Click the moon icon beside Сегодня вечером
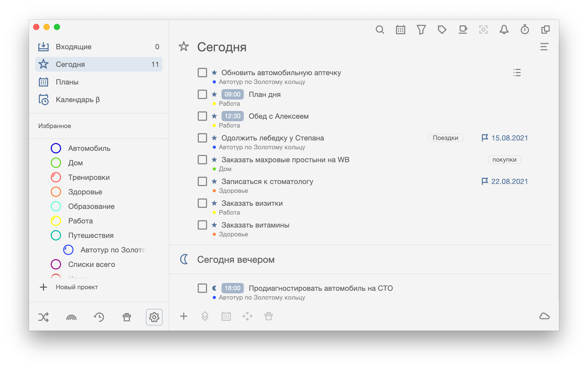Screen dimensions: 588x369 [184, 259]
